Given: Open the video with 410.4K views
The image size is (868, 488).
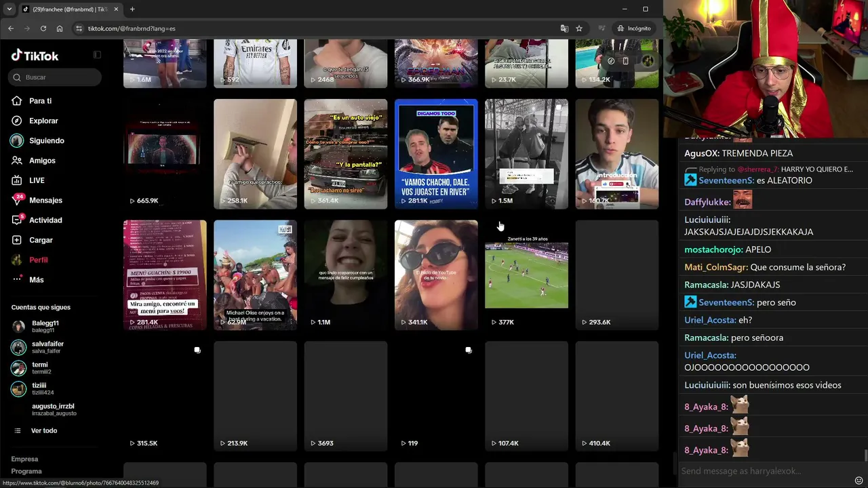Looking at the screenshot, I should pyautogui.click(x=617, y=396).
